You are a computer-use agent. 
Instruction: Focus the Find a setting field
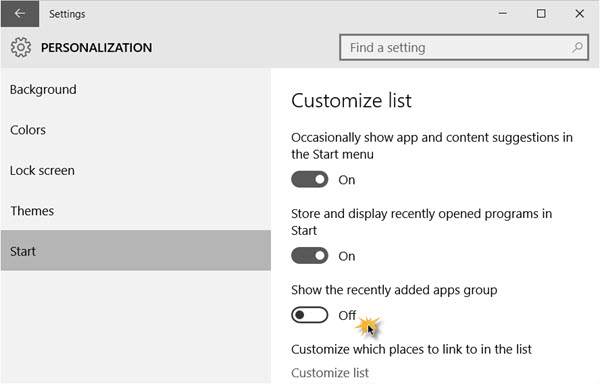click(464, 47)
